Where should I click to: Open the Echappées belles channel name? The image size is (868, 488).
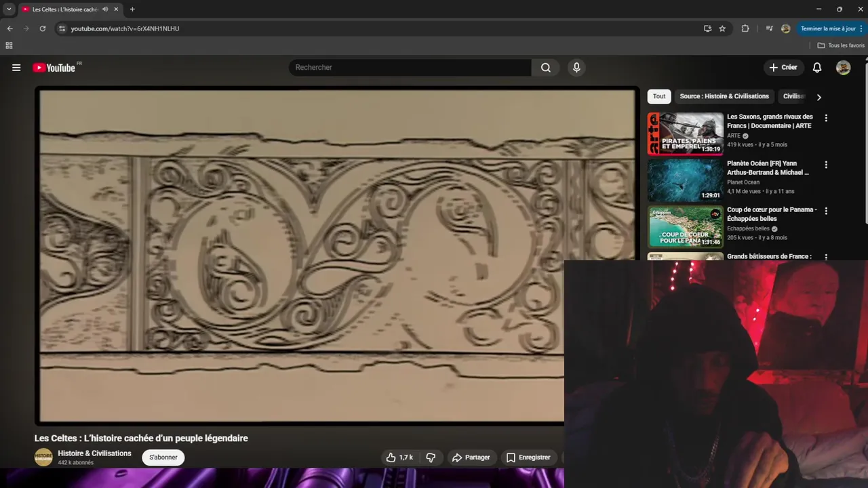pos(748,229)
